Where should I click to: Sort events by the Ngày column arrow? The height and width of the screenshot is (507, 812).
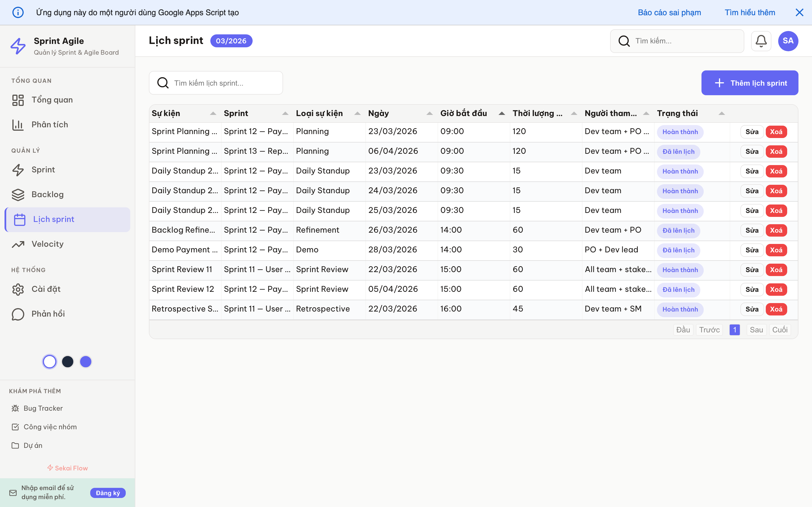(x=430, y=113)
